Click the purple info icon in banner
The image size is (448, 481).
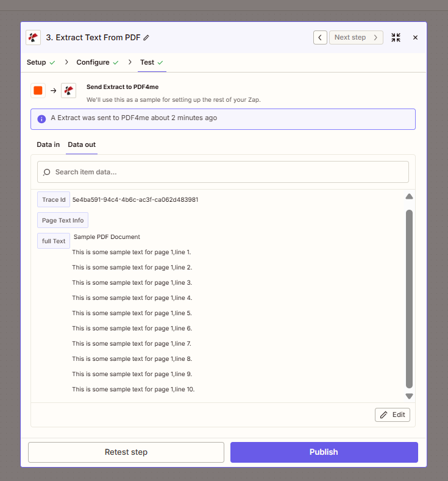[41, 119]
